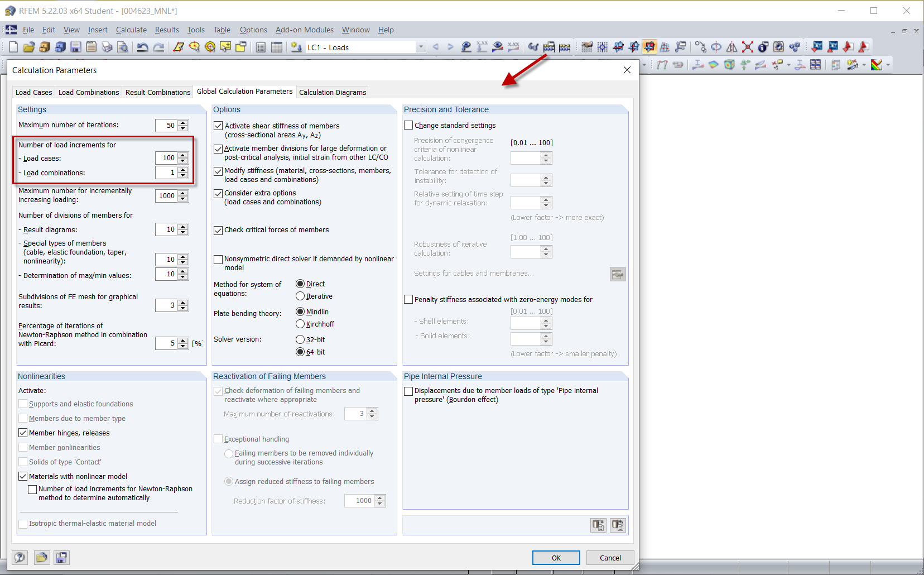This screenshot has height=575, width=924.
Task: Undo the last action
Action: pos(143,47)
